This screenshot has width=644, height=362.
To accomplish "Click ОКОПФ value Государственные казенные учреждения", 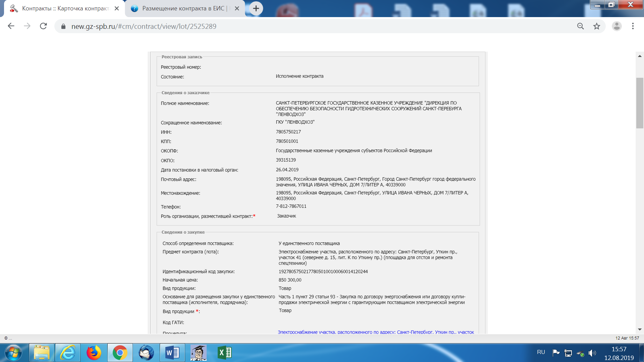I will (x=354, y=150).
